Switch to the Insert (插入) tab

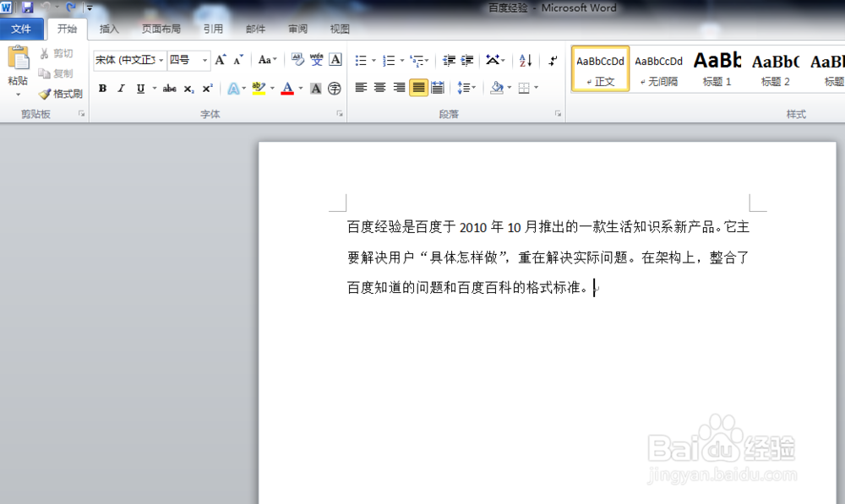pos(109,29)
